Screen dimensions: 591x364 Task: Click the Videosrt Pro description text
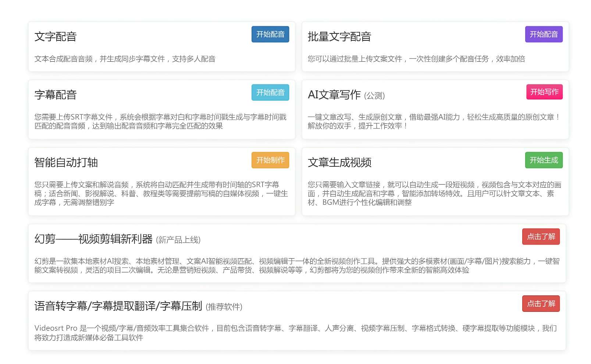[x=294, y=334]
